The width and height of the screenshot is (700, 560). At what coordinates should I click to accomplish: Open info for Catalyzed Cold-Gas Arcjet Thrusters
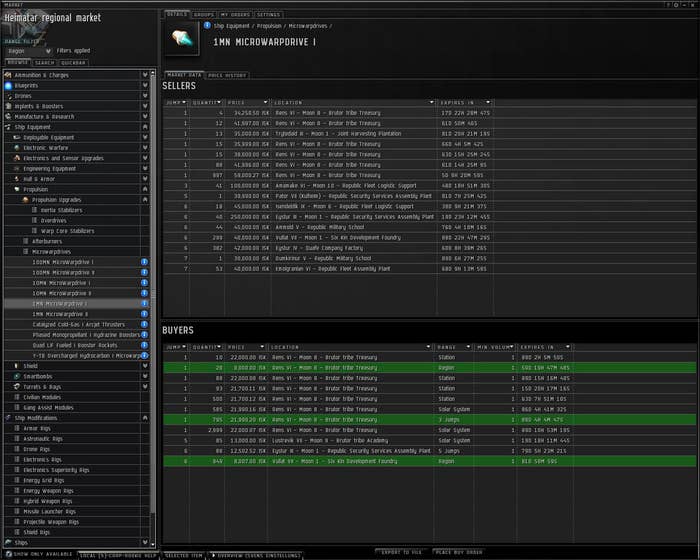[x=144, y=324]
